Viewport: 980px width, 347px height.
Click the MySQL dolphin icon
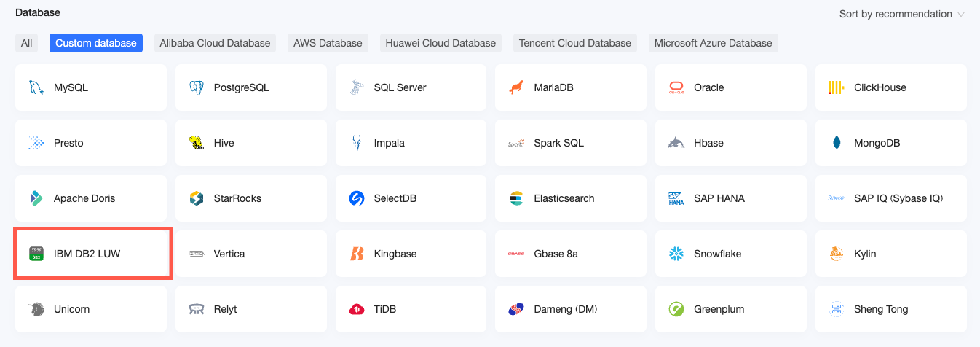coord(36,87)
